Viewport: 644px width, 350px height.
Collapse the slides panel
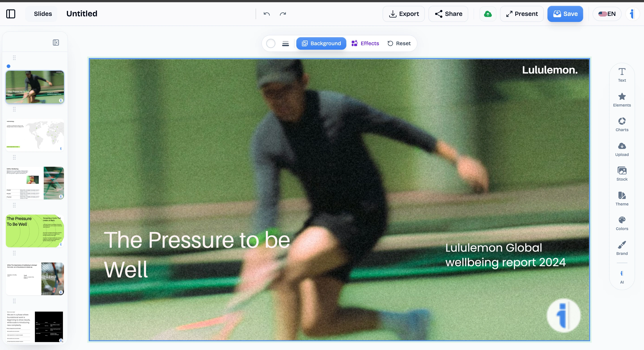(56, 43)
